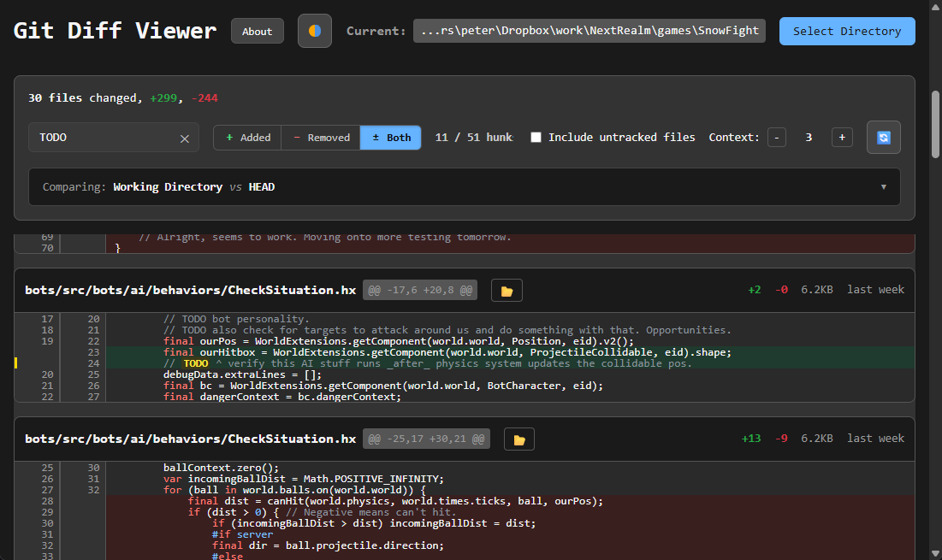Click the '@@ -17,6 +20,8 @@' hunk label
Screen dimensions: 942x560
420,291
